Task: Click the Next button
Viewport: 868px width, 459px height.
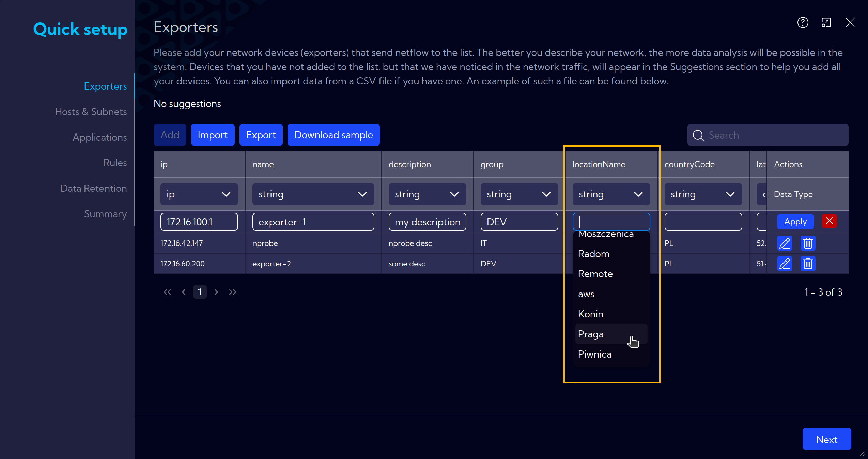Action: click(x=827, y=439)
